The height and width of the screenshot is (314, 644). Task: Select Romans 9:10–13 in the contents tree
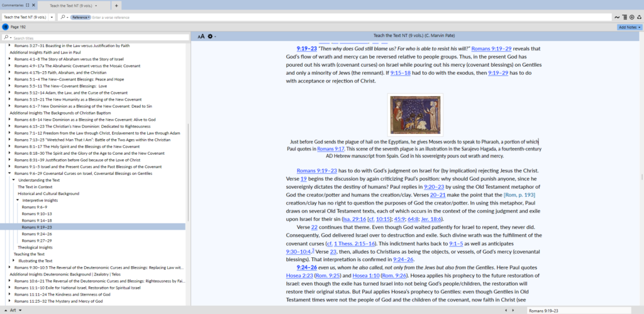tap(36, 214)
